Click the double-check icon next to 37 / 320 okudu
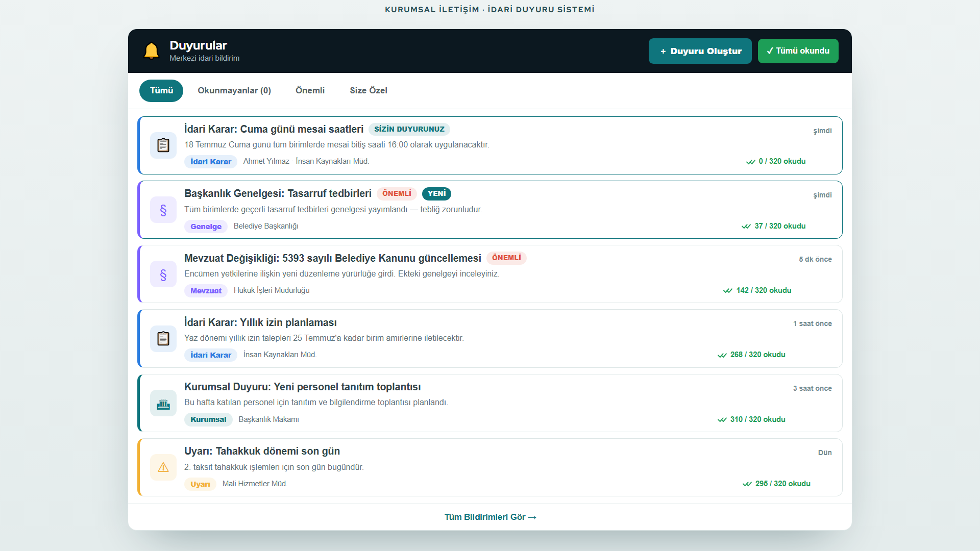This screenshot has height=551, width=980. tap(746, 227)
